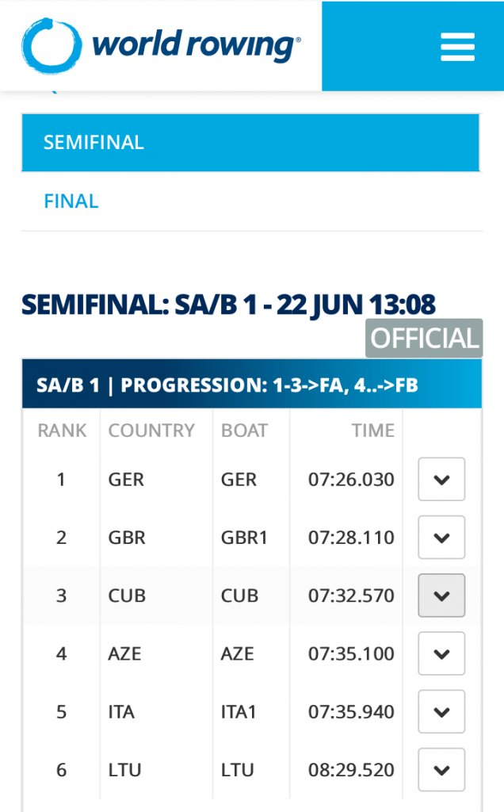Click the world rowing wordmark
The width and height of the screenshot is (504, 812).
[196, 45]
